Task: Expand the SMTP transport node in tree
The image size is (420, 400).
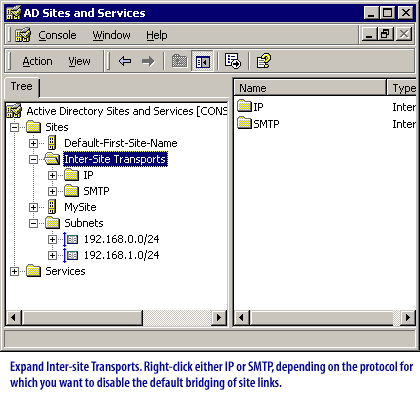Action: pos(52,191)
